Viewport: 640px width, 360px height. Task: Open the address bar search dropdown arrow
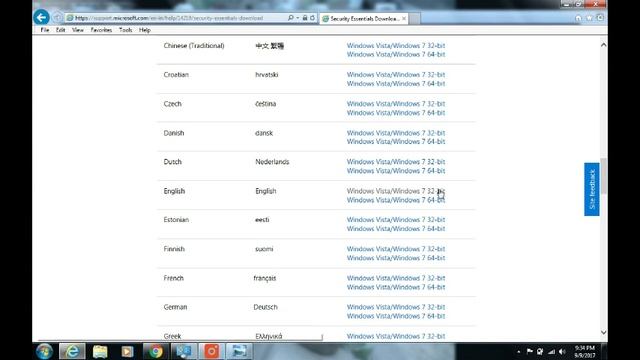click(x=298, y=18)
